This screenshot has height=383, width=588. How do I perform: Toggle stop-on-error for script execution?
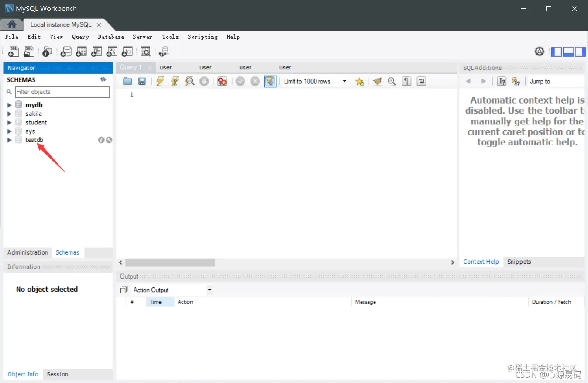[222, 81]
